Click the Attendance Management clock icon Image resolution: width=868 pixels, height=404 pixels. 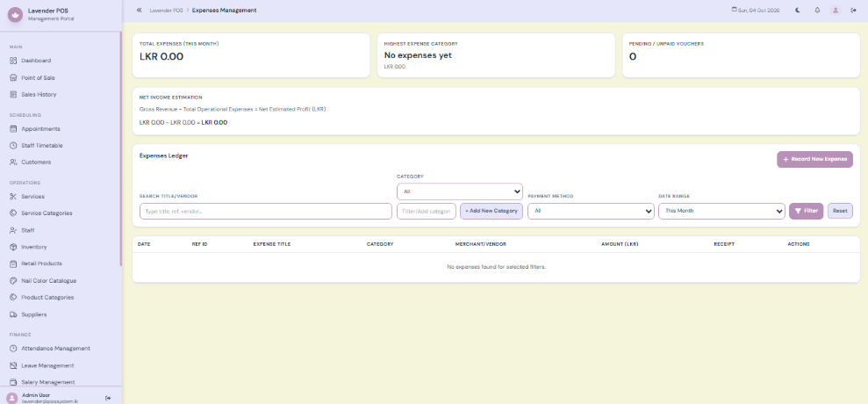click(x=13, y=349)
